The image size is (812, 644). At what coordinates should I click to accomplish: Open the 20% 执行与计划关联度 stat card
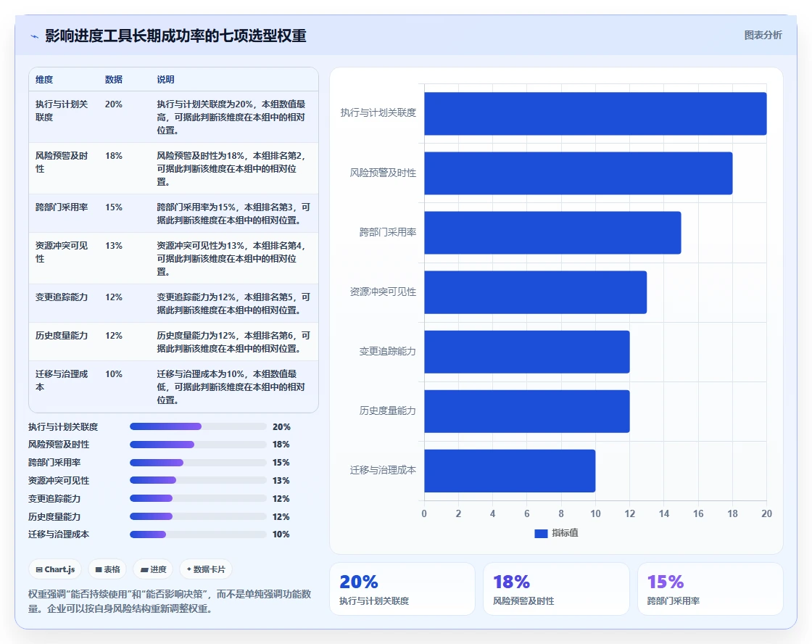point(402,589)
